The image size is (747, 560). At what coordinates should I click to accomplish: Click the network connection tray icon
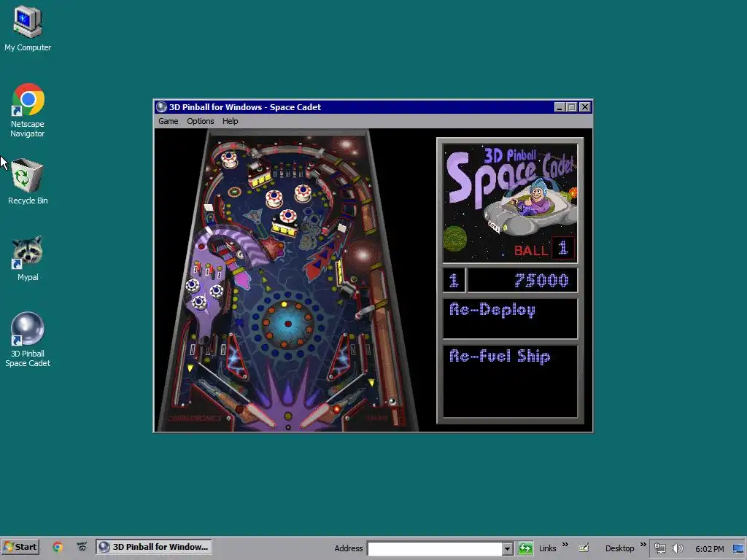(659, 548)
